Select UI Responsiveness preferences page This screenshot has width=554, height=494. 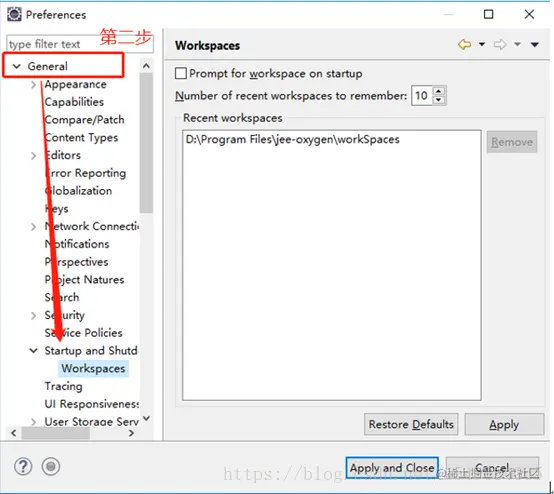pos(92,404)
